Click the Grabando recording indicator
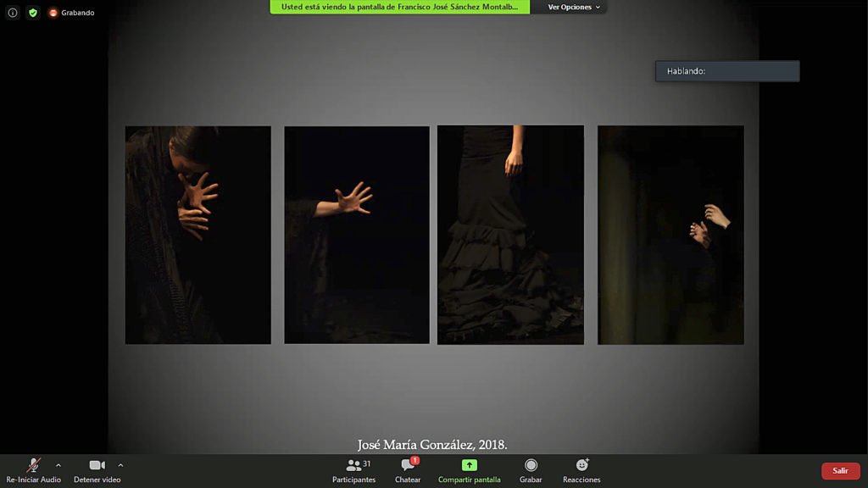This screenshot has height=488, width=868. pos(71,13)
